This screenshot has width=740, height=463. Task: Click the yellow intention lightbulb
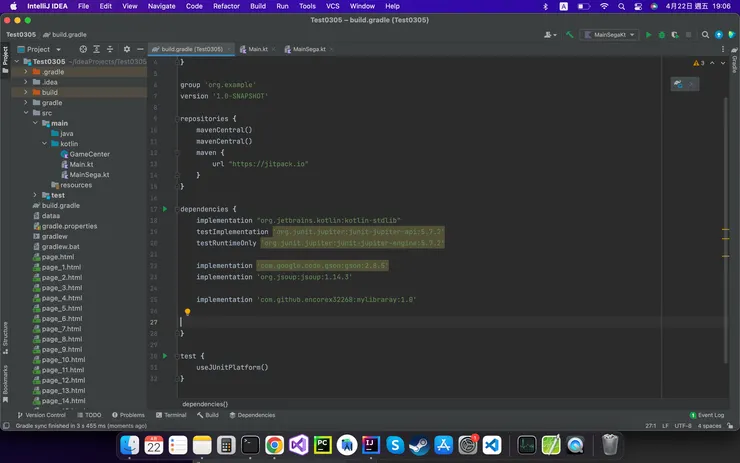[187, 312]
